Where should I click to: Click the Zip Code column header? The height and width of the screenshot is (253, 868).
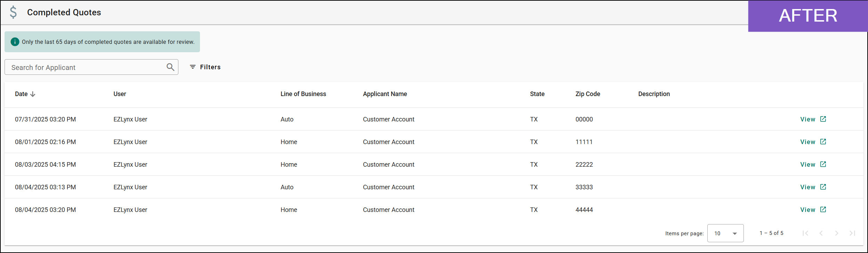(x=588, y=94)
